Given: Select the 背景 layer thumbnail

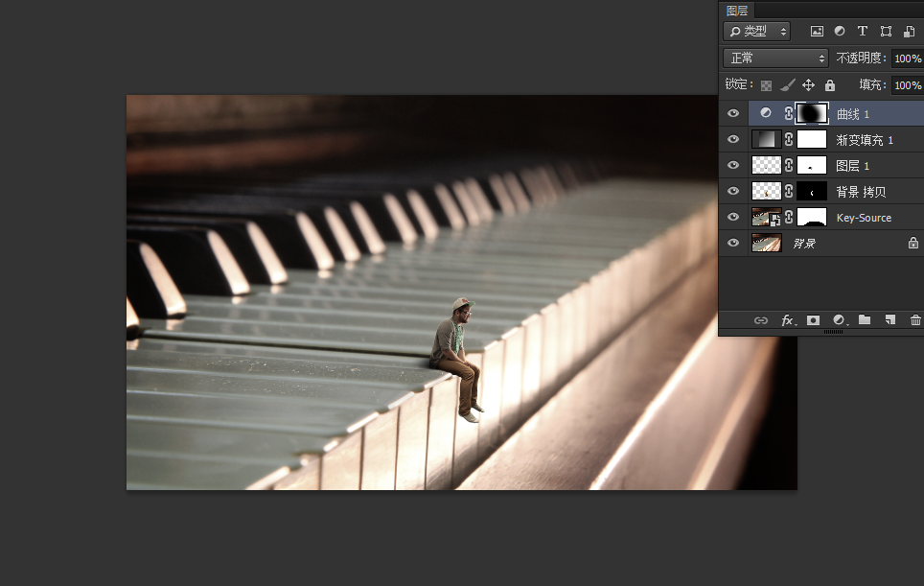Looking at the screenshot, I should coord(766,243).
